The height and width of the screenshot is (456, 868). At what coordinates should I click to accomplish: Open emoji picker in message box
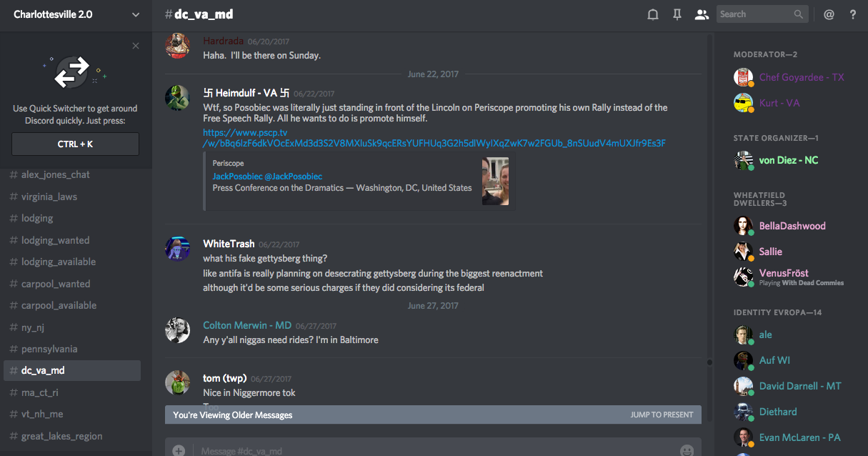point(687,450)
